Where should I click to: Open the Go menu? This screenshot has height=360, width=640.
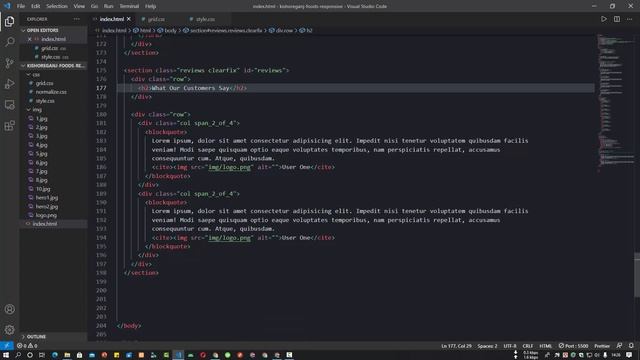pyautogui.click(x=94, y=6)
